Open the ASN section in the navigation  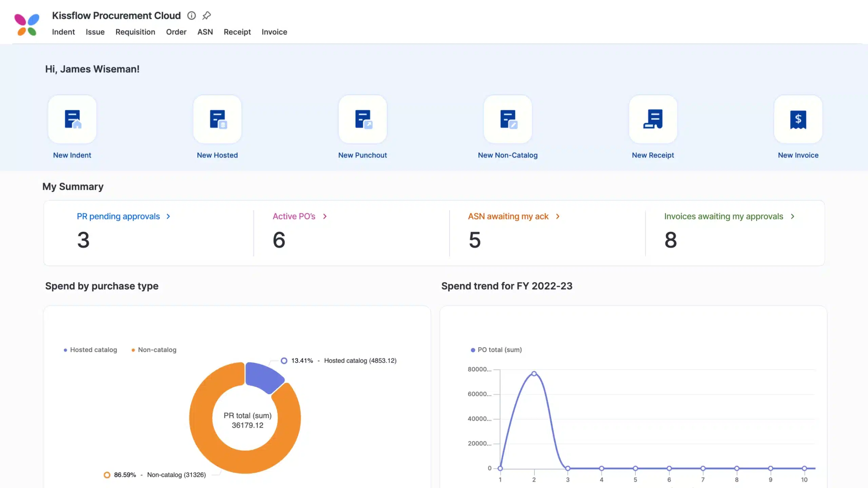[205, 32]
